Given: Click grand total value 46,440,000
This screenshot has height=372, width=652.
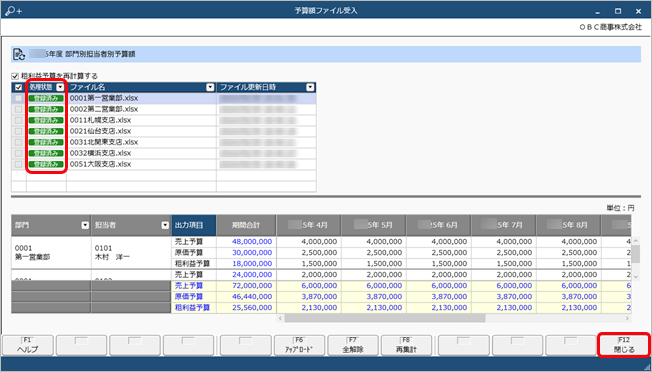Looking at the screenshot, I should [x=252, y=297].
